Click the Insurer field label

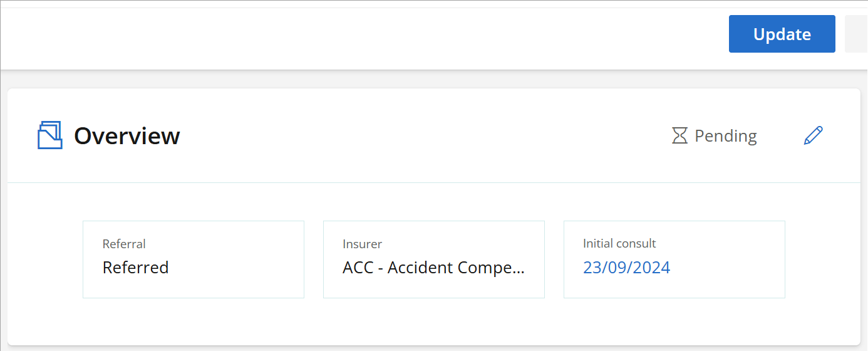coord(362,244)
